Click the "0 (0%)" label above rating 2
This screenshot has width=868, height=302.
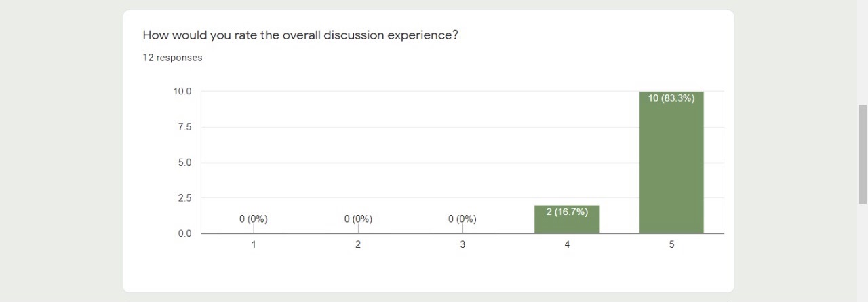tap(358, 219)
